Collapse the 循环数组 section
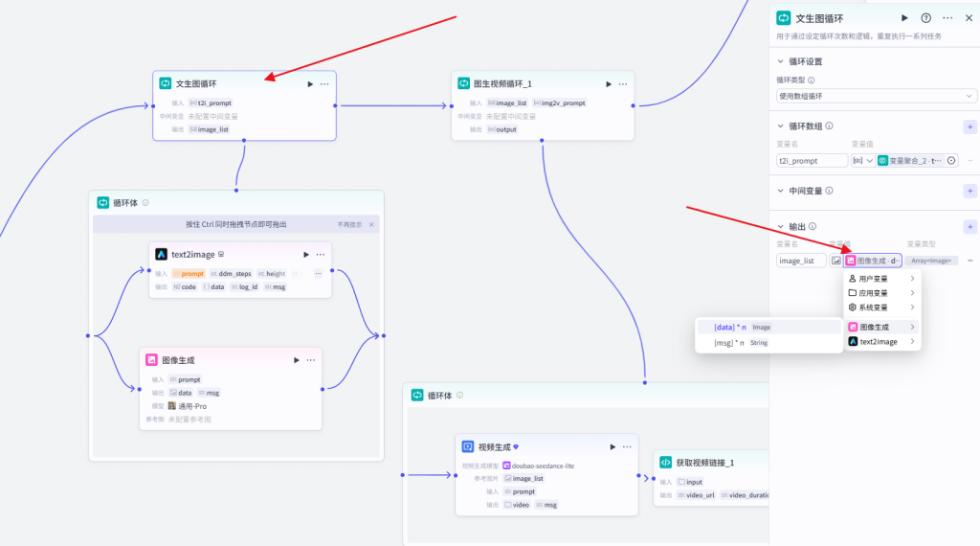980x546 pixels. pos(780,125)
